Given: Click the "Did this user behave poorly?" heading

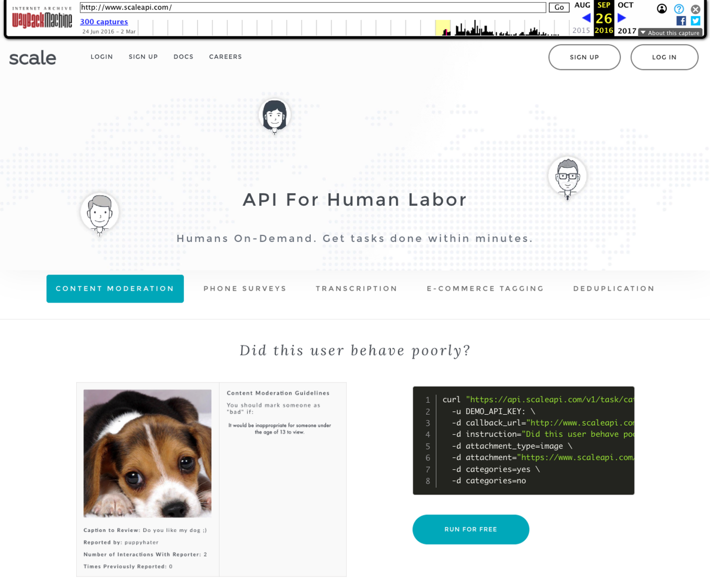Looking at the screenshot, I should (x=355, y=350).
